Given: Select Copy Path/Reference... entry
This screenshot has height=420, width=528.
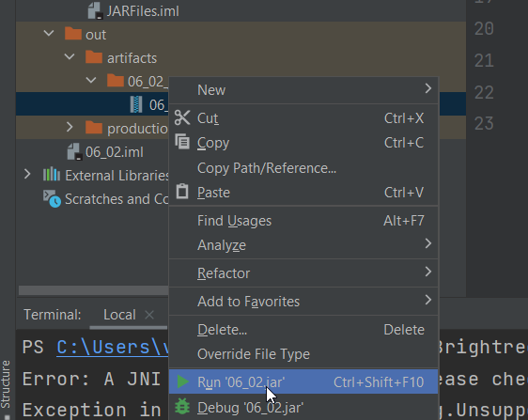Looking at the screenshot, I should pyautogui.click(x=303, y=168).
